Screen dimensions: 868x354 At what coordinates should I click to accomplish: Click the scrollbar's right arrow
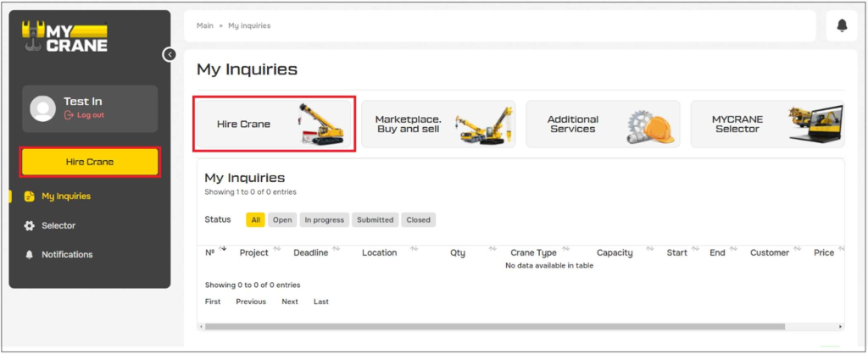(841, 326)
